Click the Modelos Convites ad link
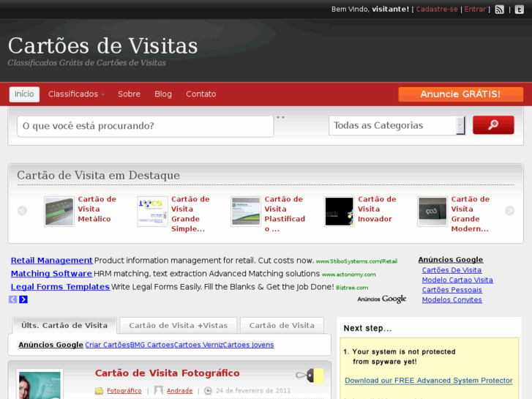532x399 pixels. point(452,299)
